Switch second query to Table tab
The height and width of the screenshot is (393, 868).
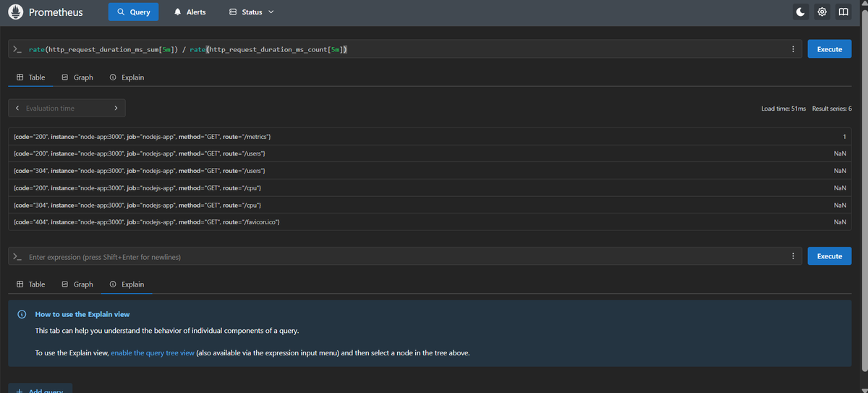coord(30,284)
